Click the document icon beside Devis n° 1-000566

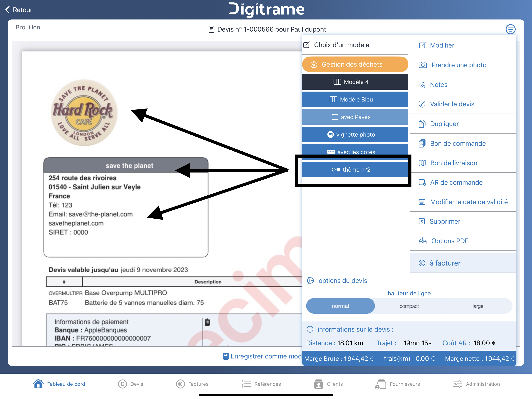211,29
